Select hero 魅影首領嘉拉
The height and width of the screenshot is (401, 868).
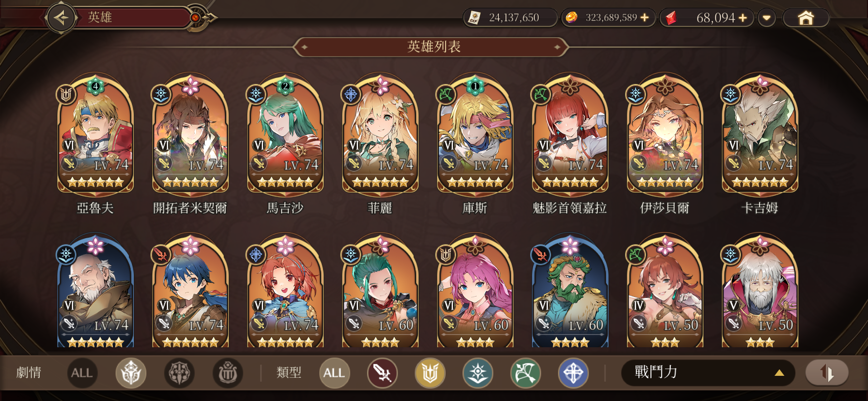570,133
